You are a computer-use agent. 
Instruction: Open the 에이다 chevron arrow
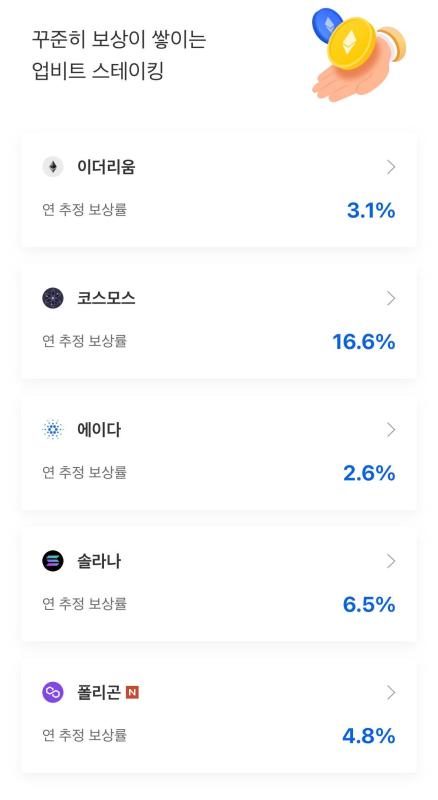(x=391, y=430)
